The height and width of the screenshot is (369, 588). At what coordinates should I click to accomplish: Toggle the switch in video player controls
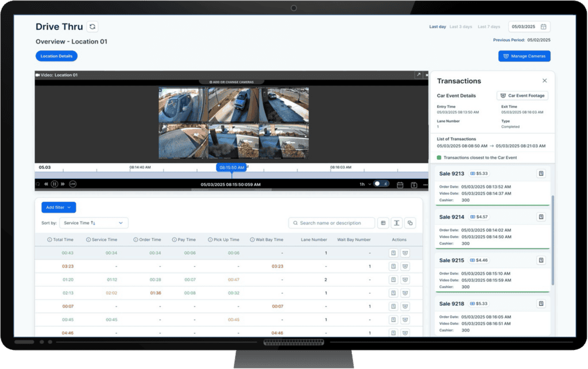click(x=380, y=184)
